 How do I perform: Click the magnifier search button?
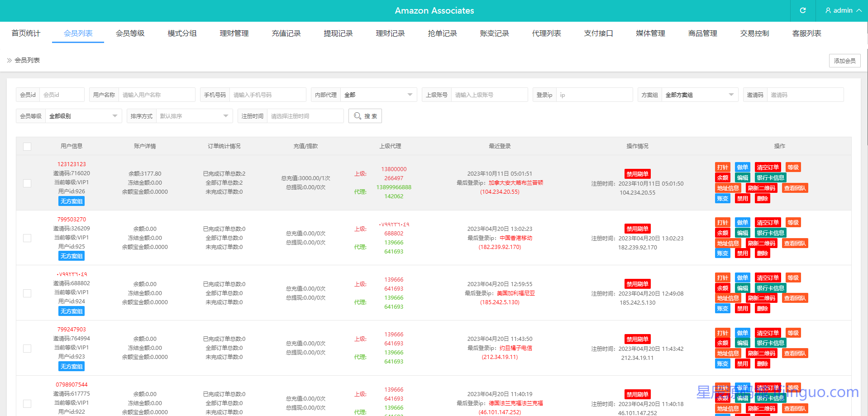[365, 116]
